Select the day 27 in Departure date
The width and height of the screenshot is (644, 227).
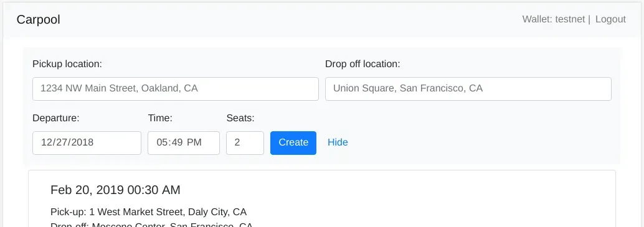[x=61, y=142]
